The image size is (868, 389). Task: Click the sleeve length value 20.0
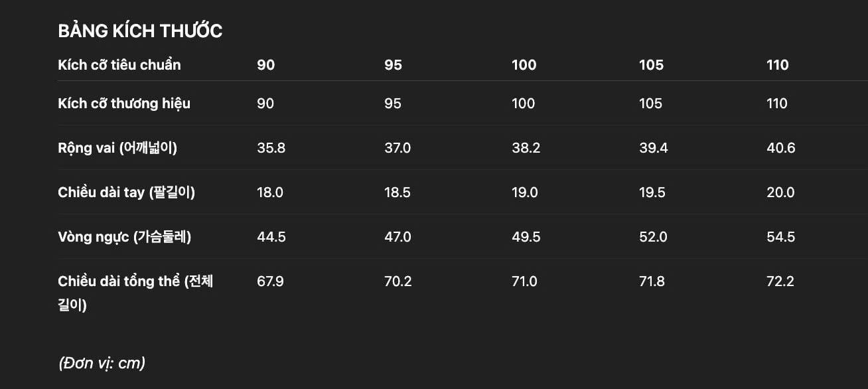(780, 193)
